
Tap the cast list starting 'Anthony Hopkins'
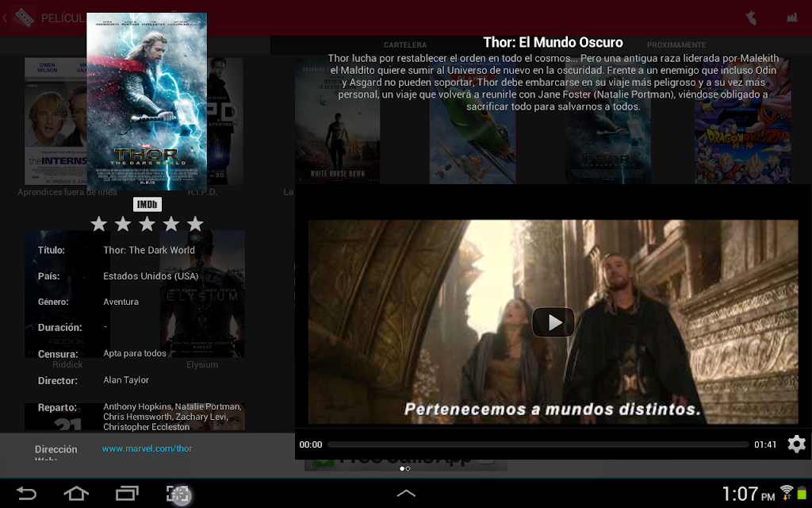[172, 417]
